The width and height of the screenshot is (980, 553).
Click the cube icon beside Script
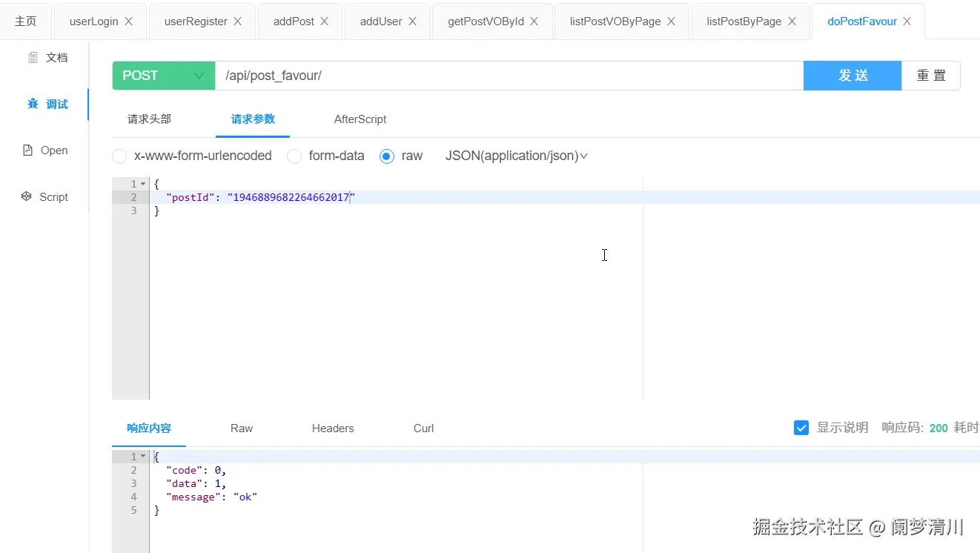[27, 196]
